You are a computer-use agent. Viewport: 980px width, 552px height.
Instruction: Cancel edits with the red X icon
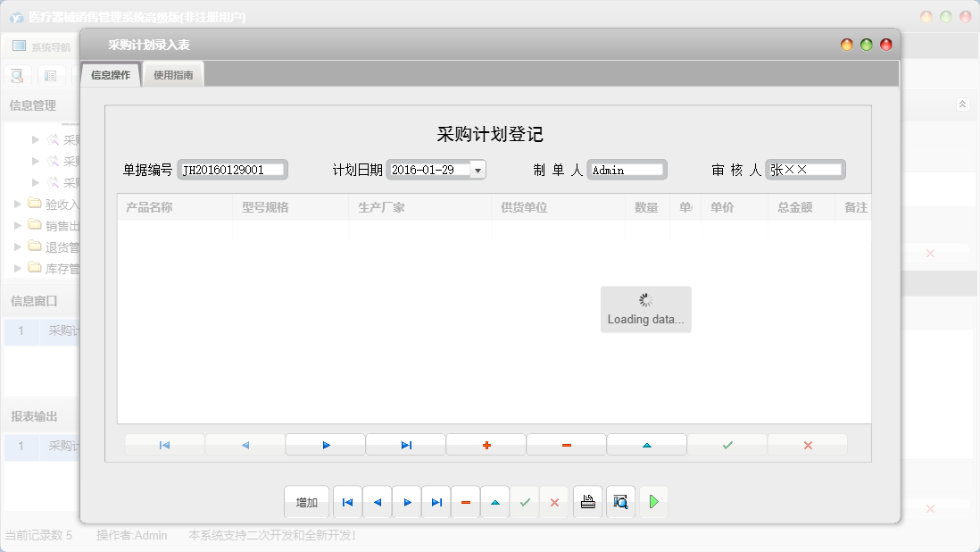807,444
